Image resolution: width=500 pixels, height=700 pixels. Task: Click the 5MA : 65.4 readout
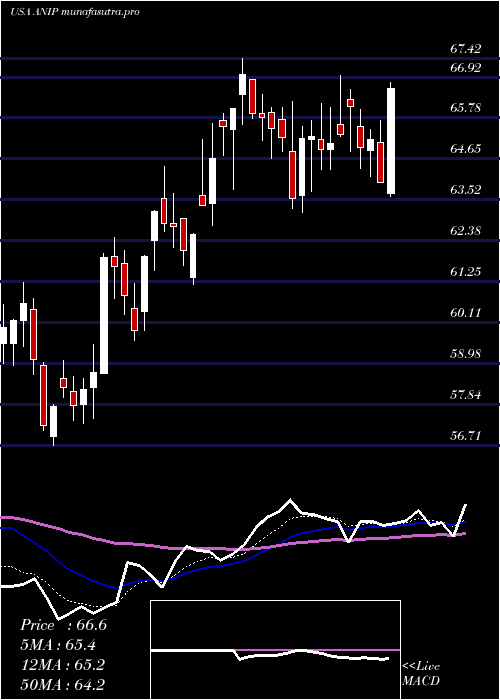point(58,645)
